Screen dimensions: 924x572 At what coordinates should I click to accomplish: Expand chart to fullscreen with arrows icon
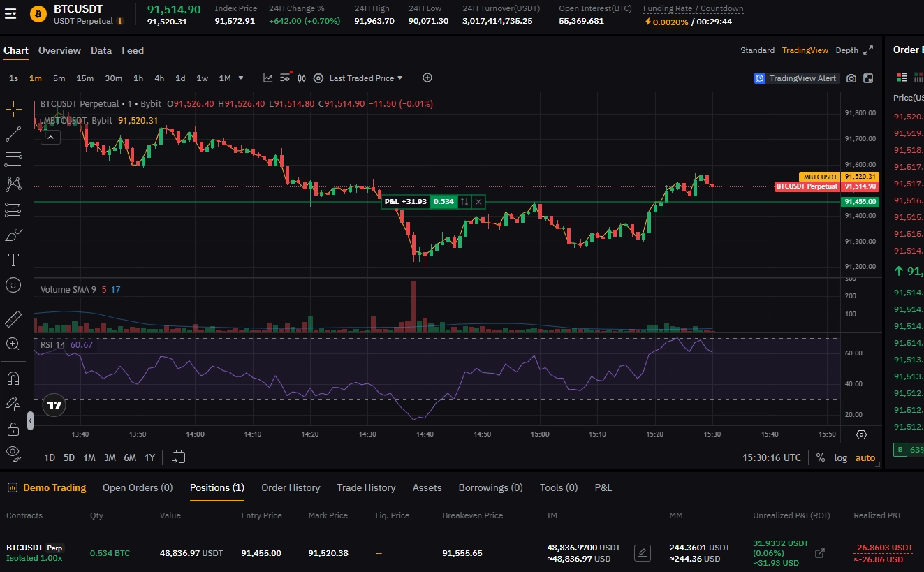(x=868, y=50)
